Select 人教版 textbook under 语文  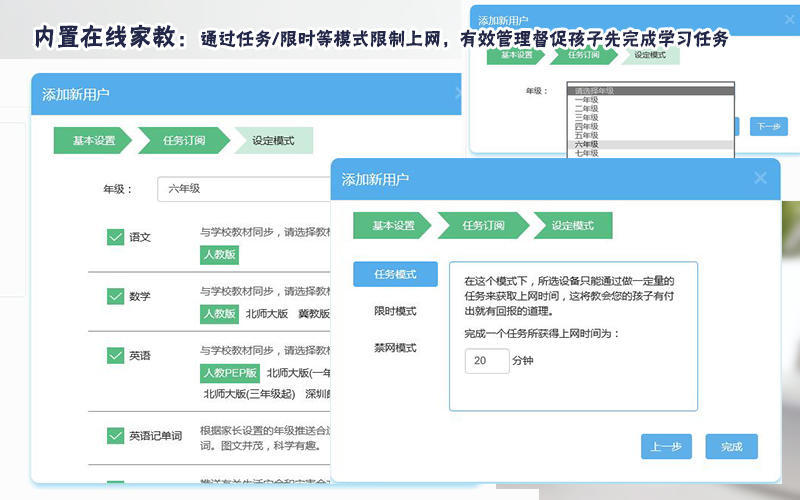click(219, 255)
